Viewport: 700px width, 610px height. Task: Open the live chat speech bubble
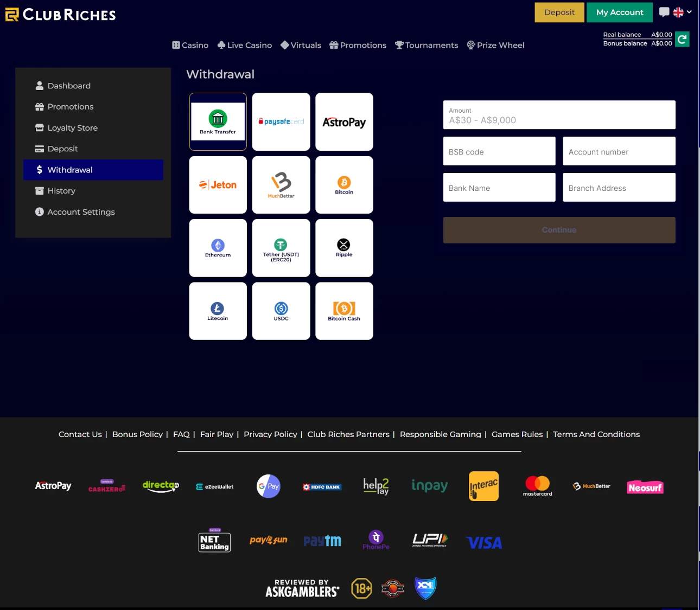point(664,12)
